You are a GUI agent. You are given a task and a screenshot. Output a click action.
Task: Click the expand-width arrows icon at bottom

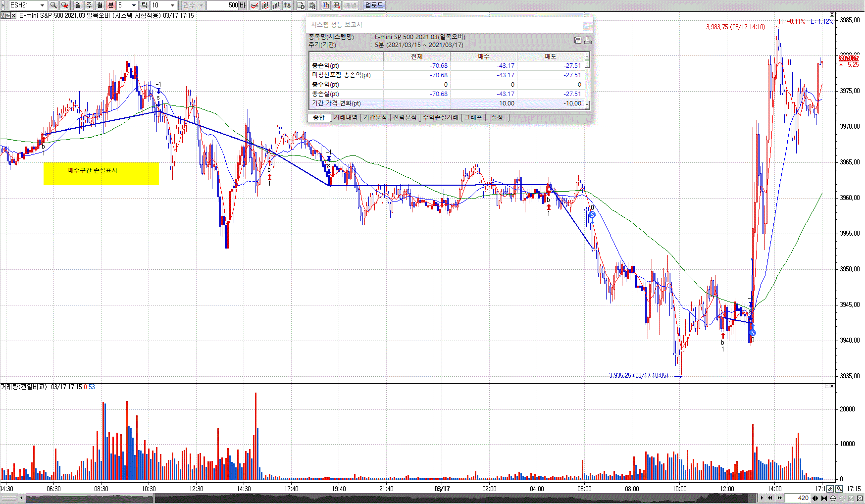[815, 498]
